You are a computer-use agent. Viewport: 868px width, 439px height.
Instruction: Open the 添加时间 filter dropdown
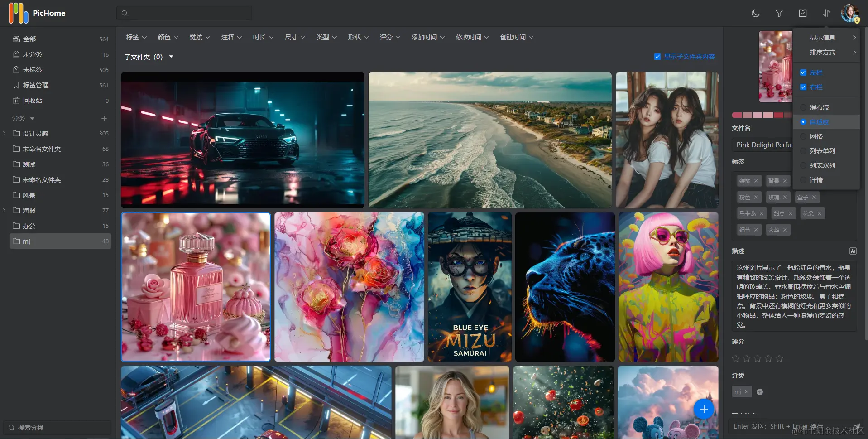click(x=428, y=37)
